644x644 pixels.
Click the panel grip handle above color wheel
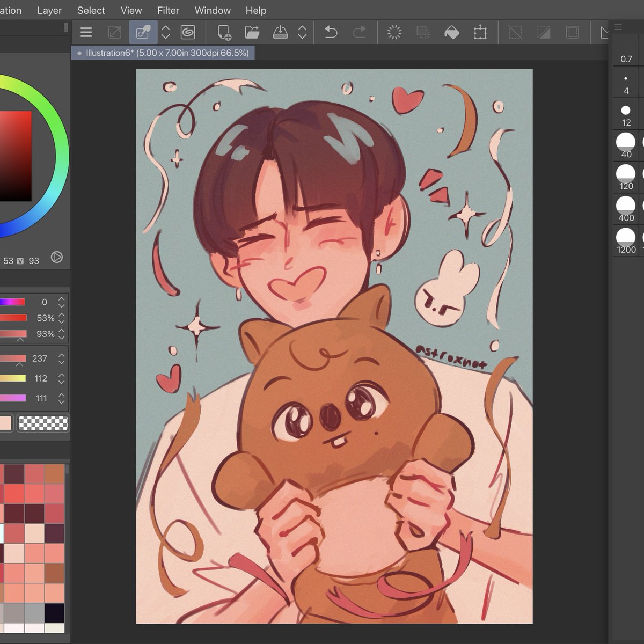point(66,27)
